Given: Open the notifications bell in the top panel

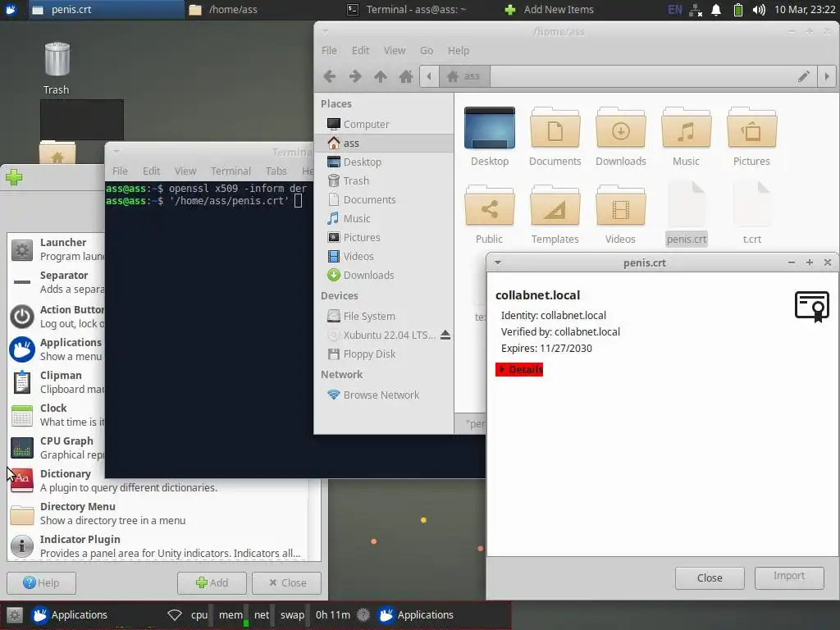Looking at the screenshot, I should (x=715, y=10).
